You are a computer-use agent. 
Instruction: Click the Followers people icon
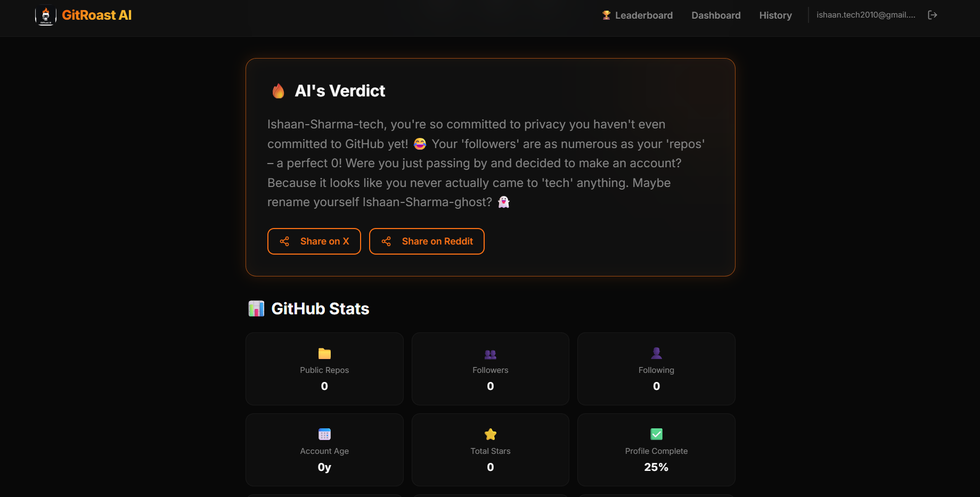[490, 354]
